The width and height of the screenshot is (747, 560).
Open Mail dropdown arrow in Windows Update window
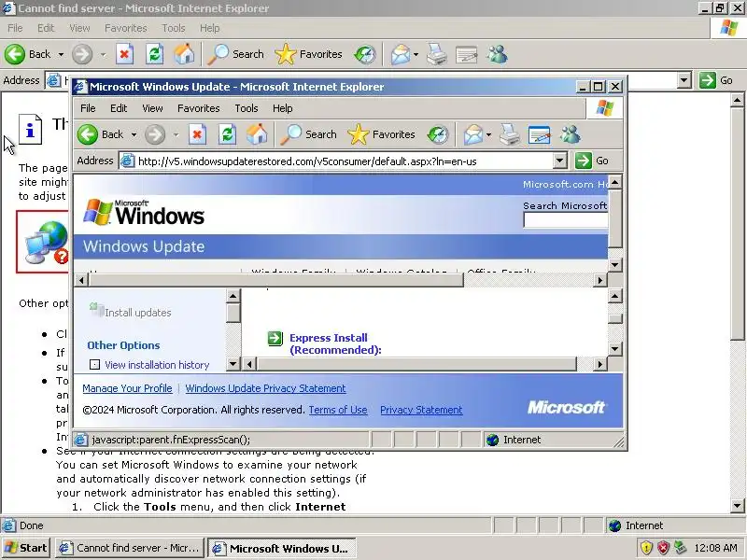[x=488, y=134]
